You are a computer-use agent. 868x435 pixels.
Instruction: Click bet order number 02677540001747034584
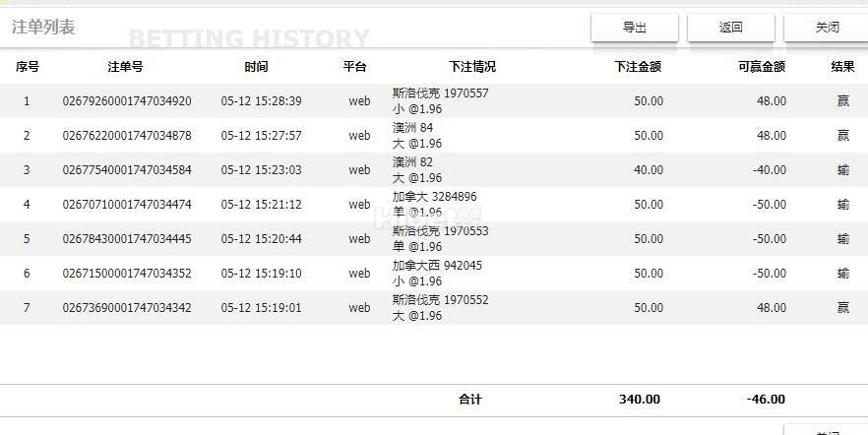pos(127,170)
